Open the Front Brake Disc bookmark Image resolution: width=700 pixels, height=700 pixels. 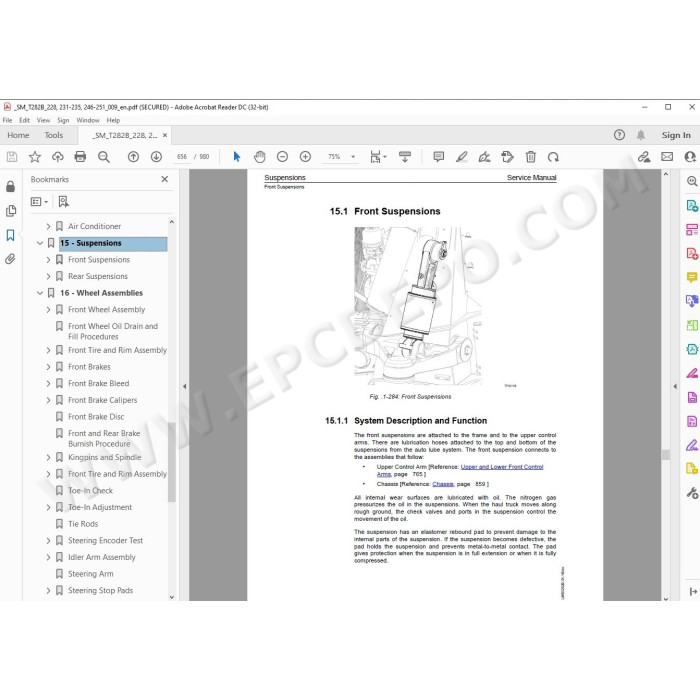pos(96,417)
